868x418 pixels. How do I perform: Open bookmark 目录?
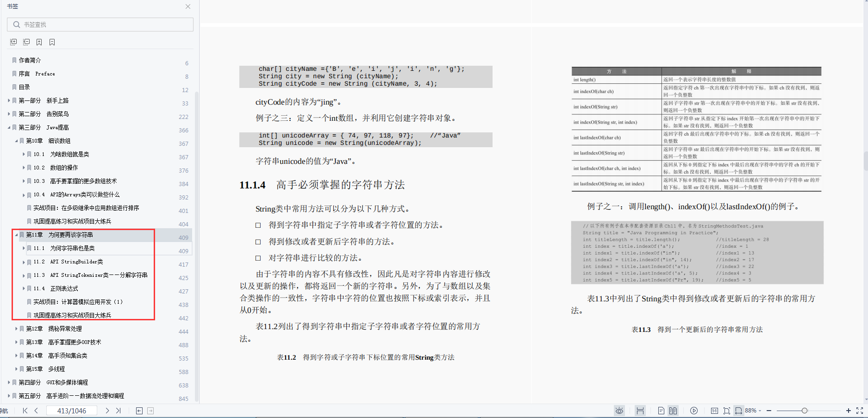tap(24, 87)
